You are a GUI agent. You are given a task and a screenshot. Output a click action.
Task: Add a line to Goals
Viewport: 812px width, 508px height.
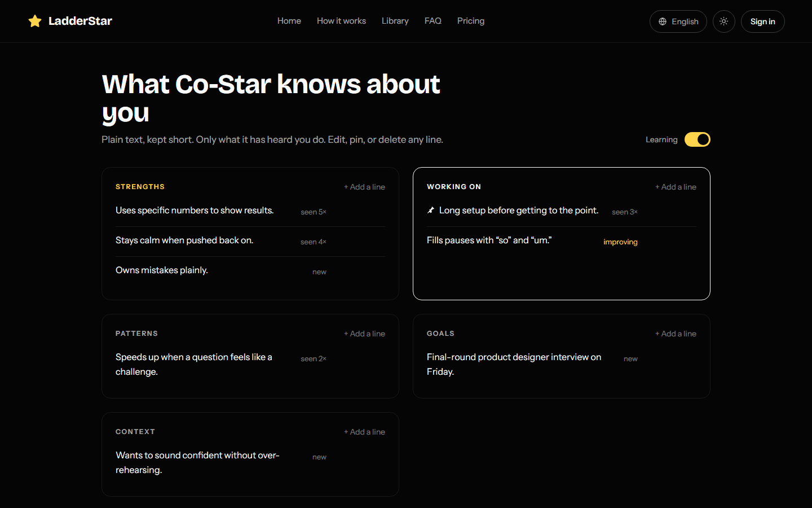click(x=676, y=334)
